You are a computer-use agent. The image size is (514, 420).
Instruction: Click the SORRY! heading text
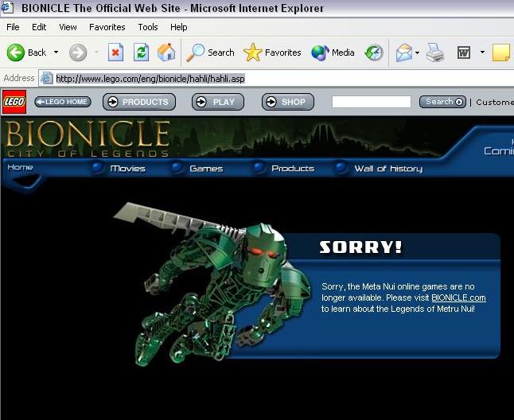tap(360, 247)
